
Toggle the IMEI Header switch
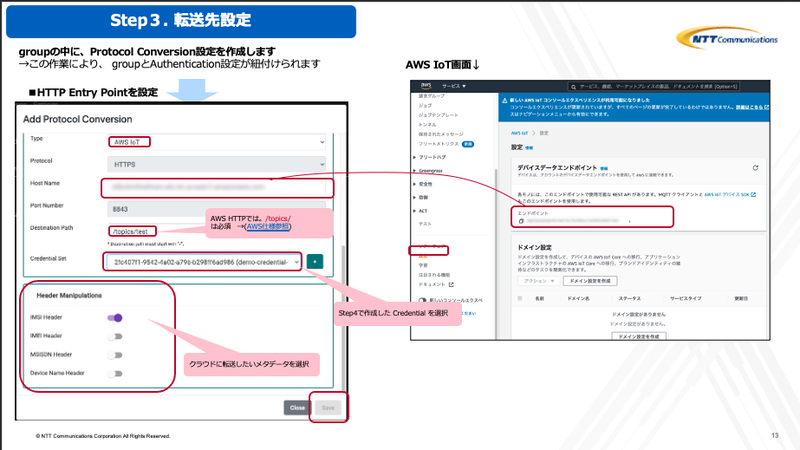pos(115,336)
